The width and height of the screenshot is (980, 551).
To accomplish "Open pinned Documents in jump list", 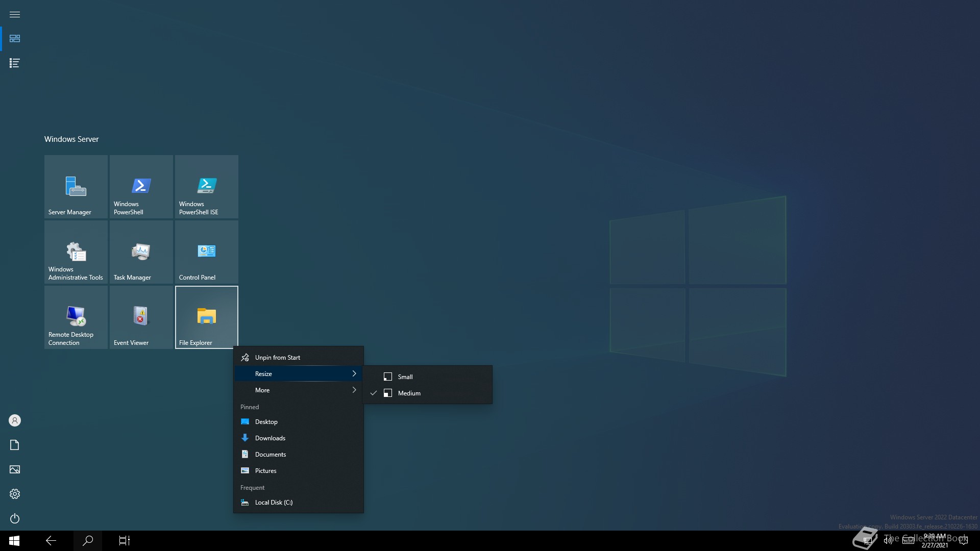I will coord(299,455).
